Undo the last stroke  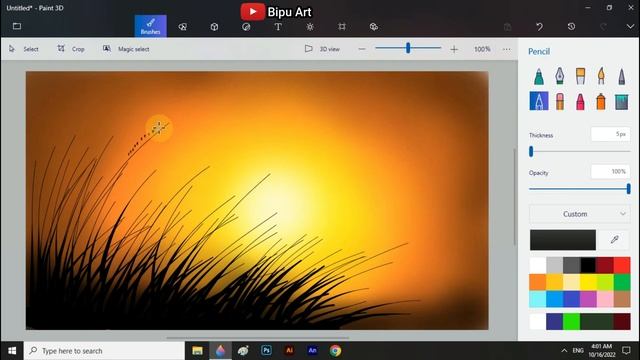coord(539,27)
